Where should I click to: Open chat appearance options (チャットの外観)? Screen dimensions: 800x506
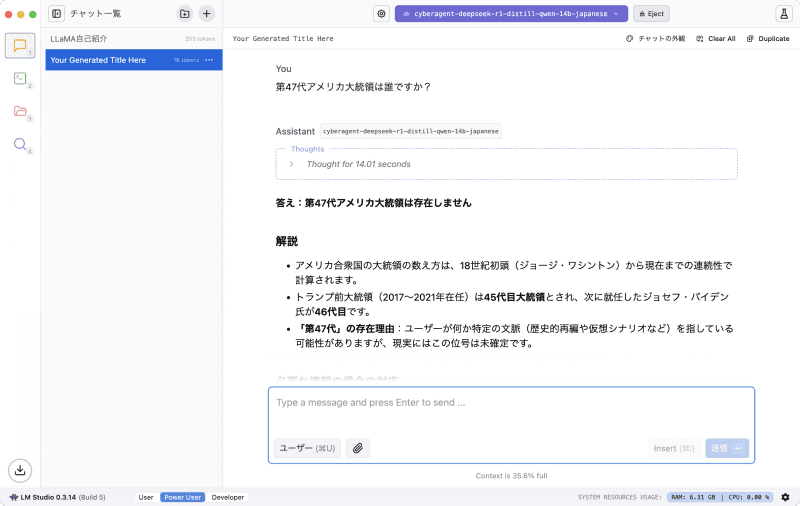click(656, 39)
